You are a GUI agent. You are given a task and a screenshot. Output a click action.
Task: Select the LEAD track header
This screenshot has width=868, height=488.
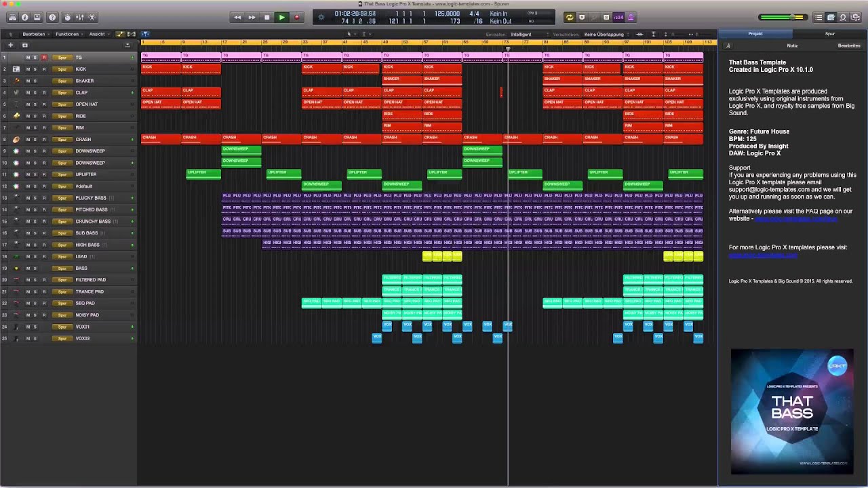tap(69, 256)
